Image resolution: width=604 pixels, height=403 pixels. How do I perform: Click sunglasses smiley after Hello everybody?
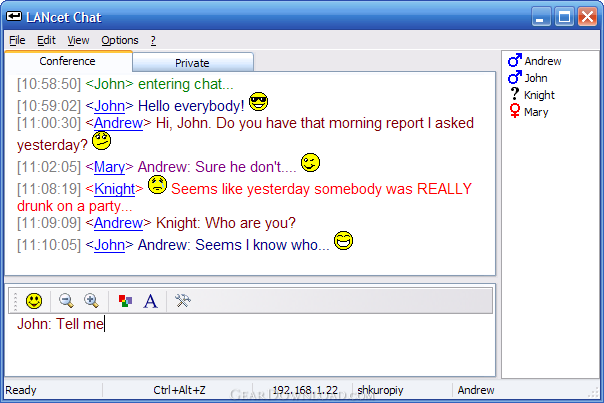tap(258, 102)
